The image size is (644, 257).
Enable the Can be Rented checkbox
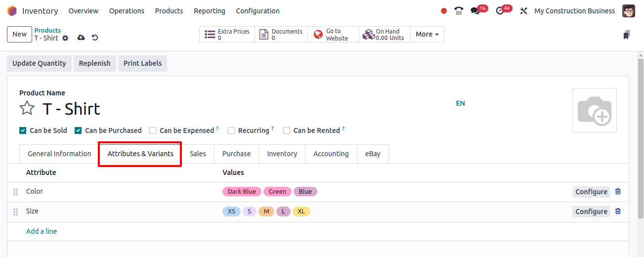click(x=287, y=130)
